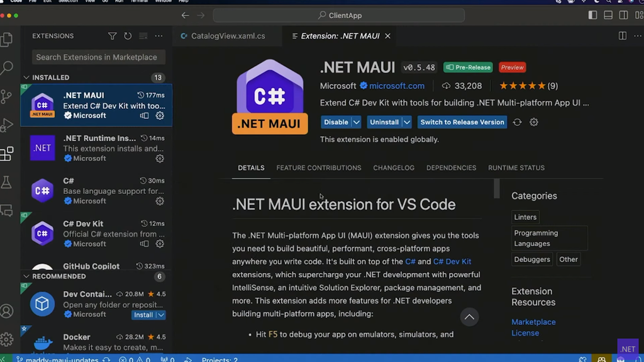This screenshot has width=644, height=362.
Task: Go back with the navigation arrow
Action: [x=186, y=16]
